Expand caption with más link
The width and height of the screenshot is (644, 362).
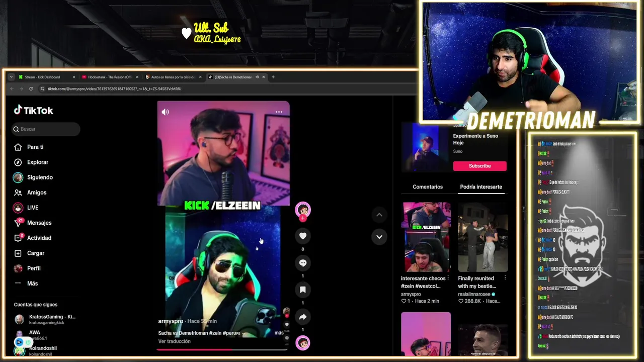coord(279,333)
